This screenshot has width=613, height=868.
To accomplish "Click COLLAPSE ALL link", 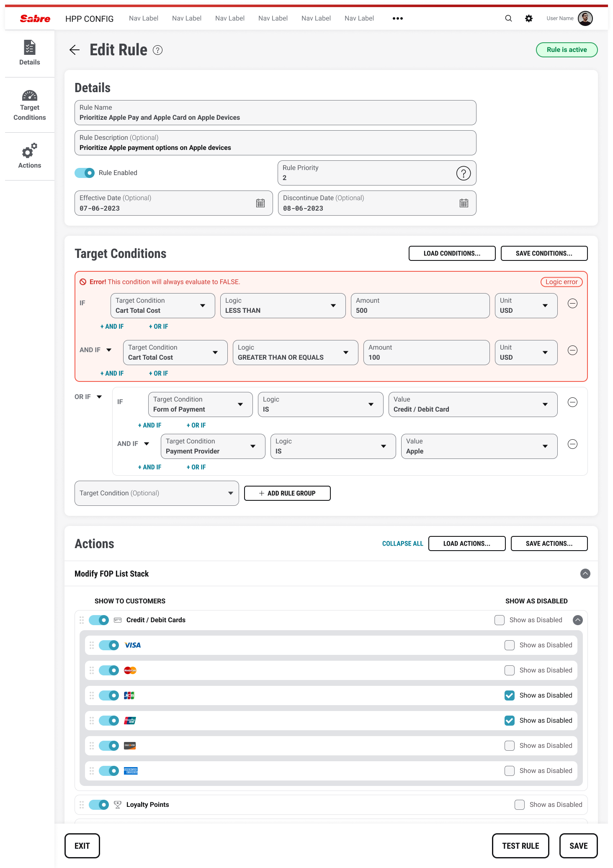I will (402, 543).
